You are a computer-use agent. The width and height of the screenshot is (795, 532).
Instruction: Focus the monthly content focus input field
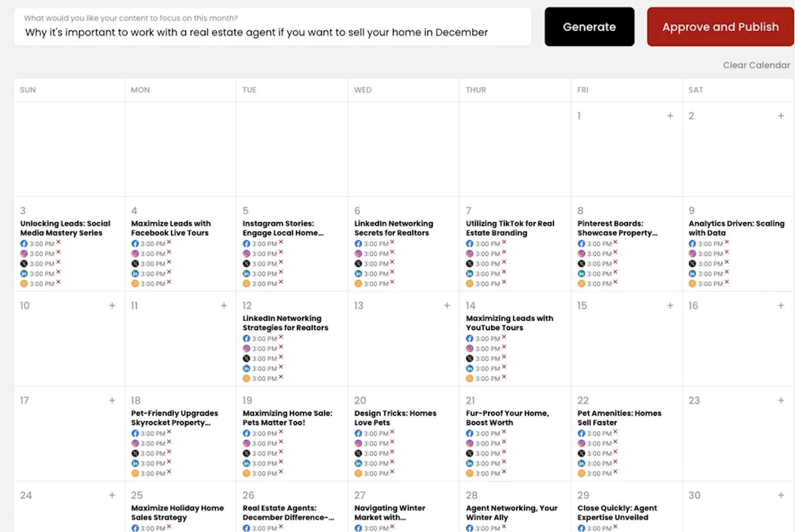point(273,27)
